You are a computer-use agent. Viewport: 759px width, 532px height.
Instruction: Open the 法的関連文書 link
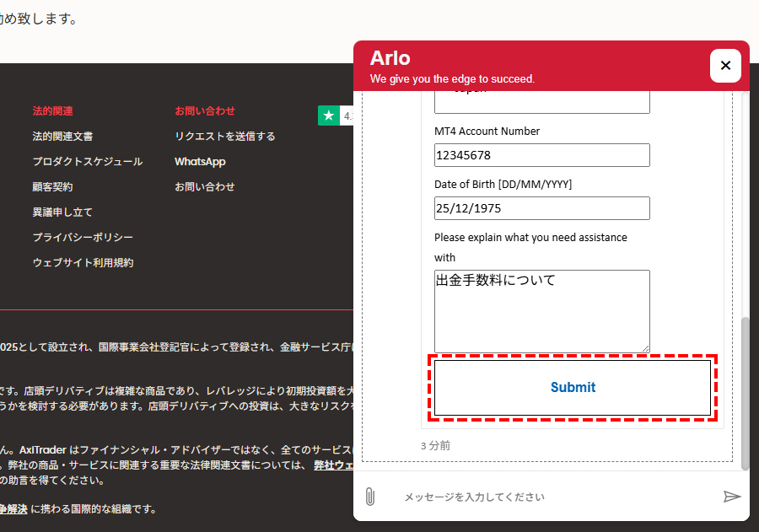[x=62, y=136]
